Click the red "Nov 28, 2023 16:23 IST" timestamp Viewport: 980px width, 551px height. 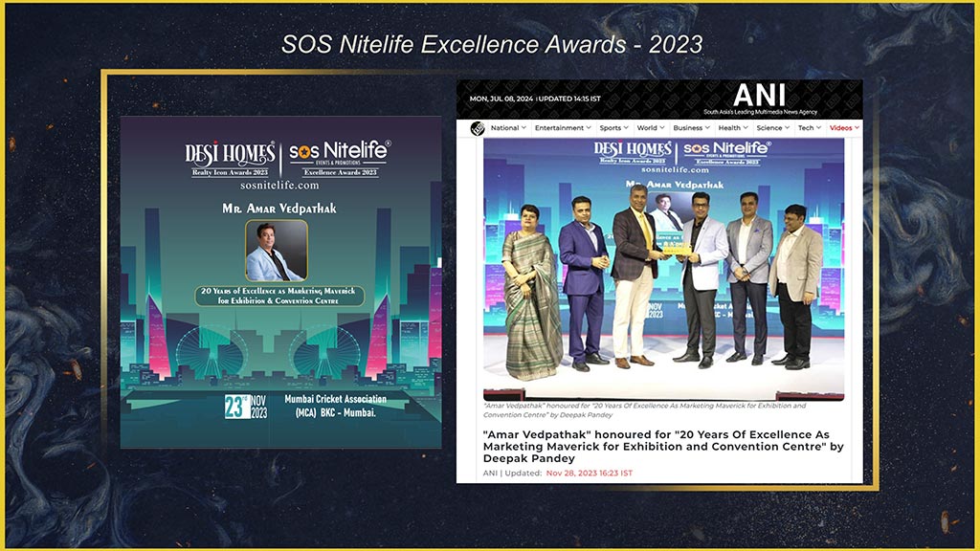tap(590, 473)
